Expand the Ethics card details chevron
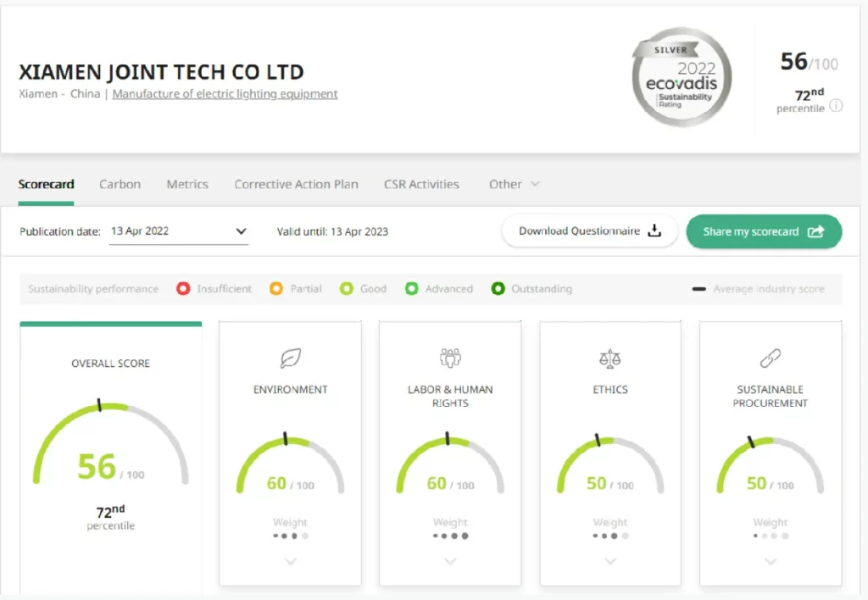 point(610,561)
